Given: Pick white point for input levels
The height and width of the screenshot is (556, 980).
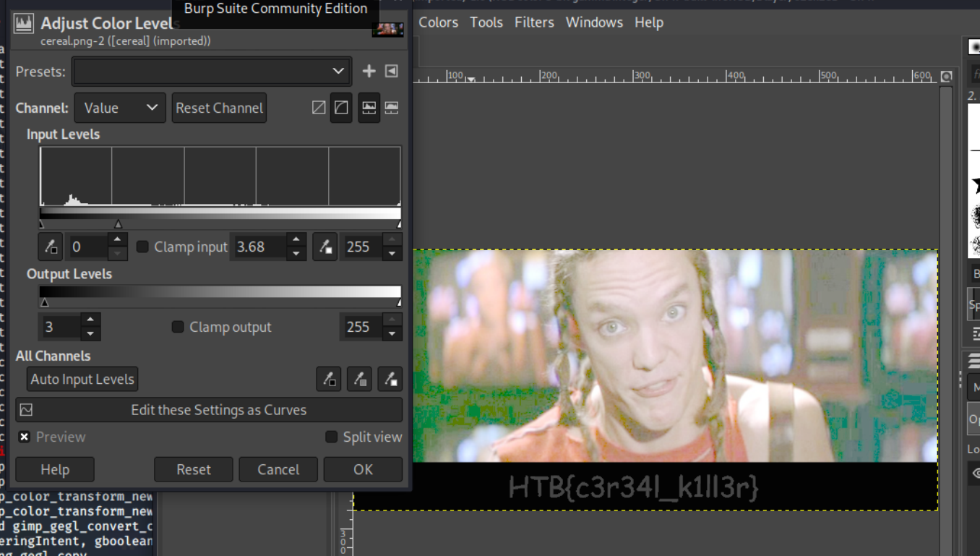Looking at the screenshot, I should [324, 247].
